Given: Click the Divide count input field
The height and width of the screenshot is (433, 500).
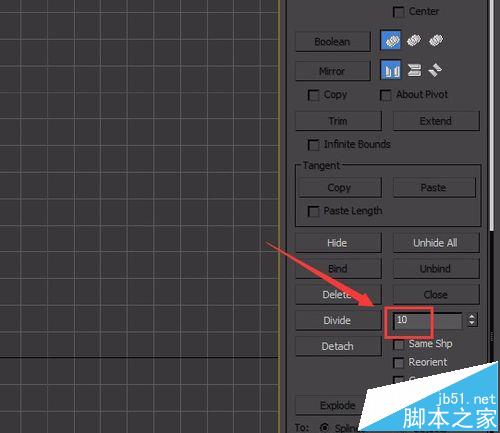Looking at the screenshot, I should point(428,320).
